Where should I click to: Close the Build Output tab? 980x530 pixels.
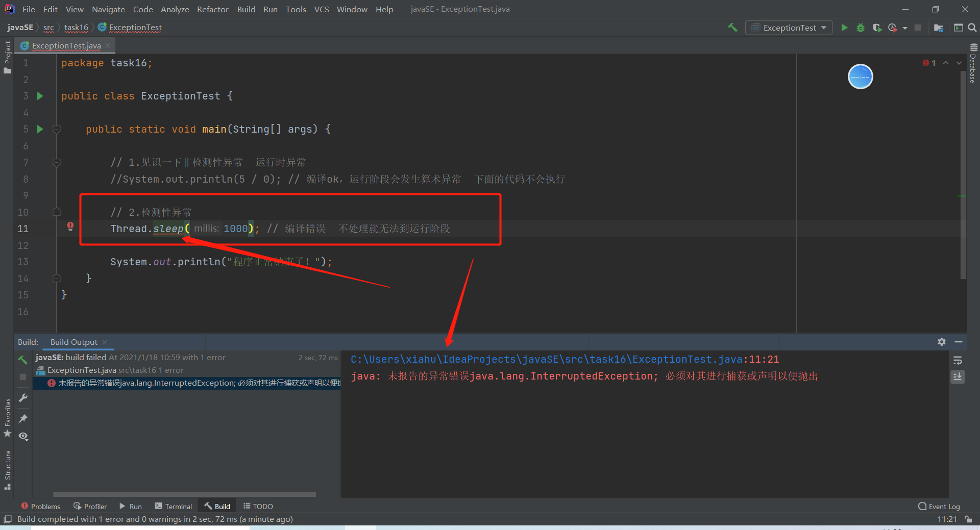coord(105,342)
